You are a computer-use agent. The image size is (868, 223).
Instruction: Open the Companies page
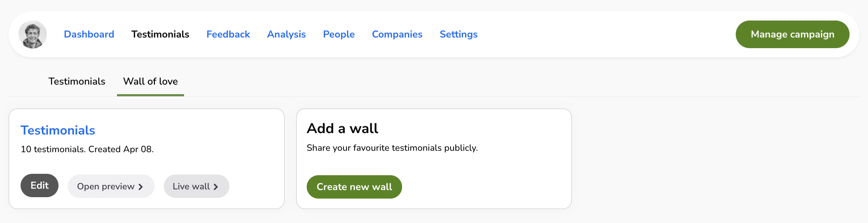pos(397,34)
